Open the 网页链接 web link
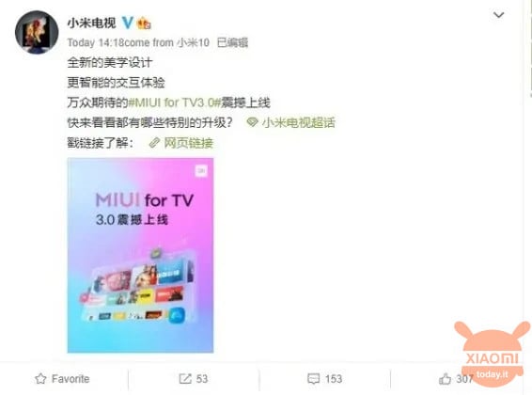 [x=189, y=143]
